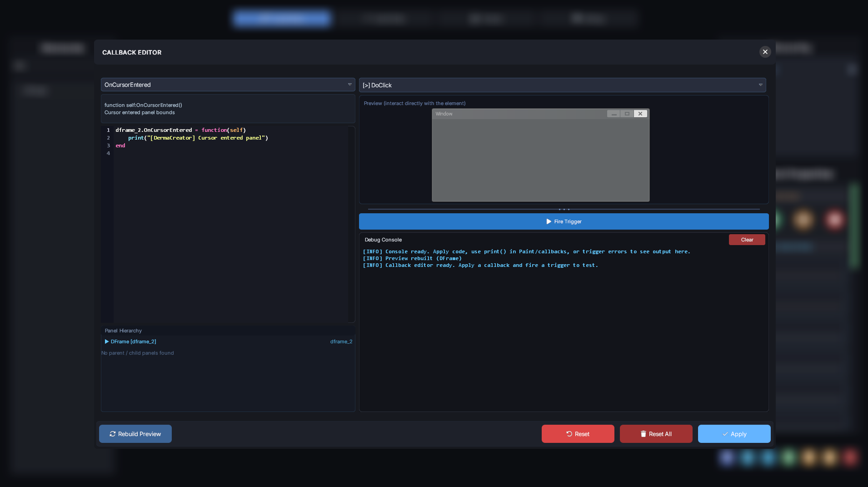Image resolution: width=868 pixels, height=487 pixels.
Task: Click the trash icon on Reset All
Action: tap(644, 434)
